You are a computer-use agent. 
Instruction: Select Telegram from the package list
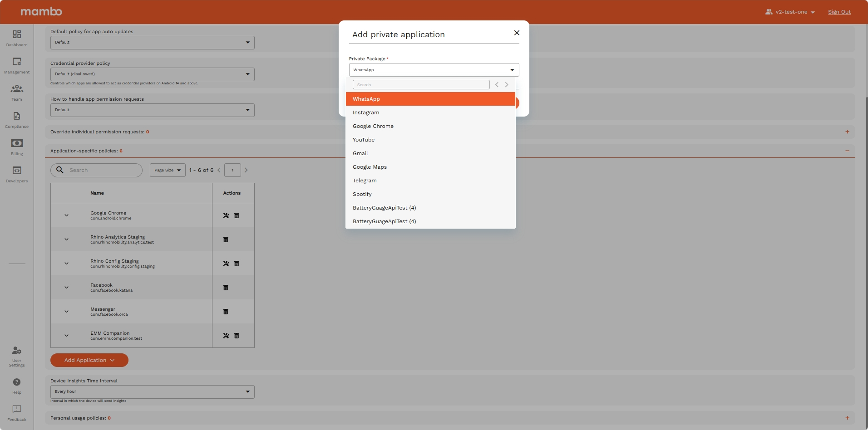(x=430, y=181)
